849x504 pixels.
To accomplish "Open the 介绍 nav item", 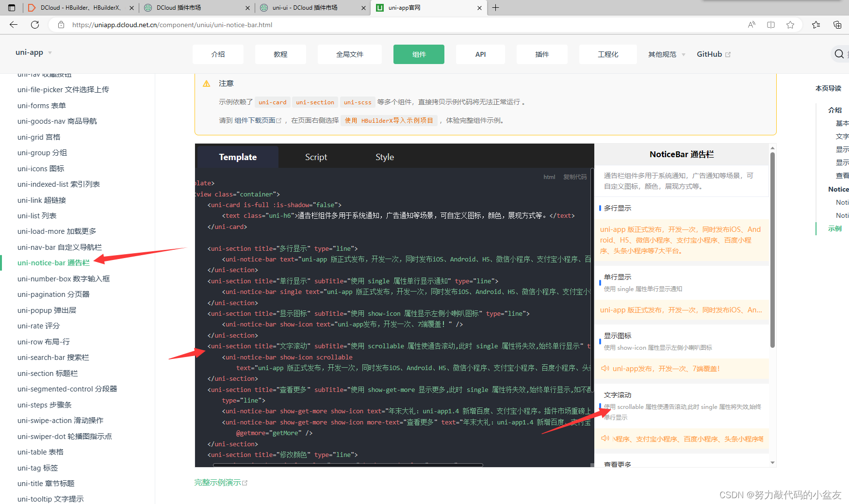I will tap(218, 54).
